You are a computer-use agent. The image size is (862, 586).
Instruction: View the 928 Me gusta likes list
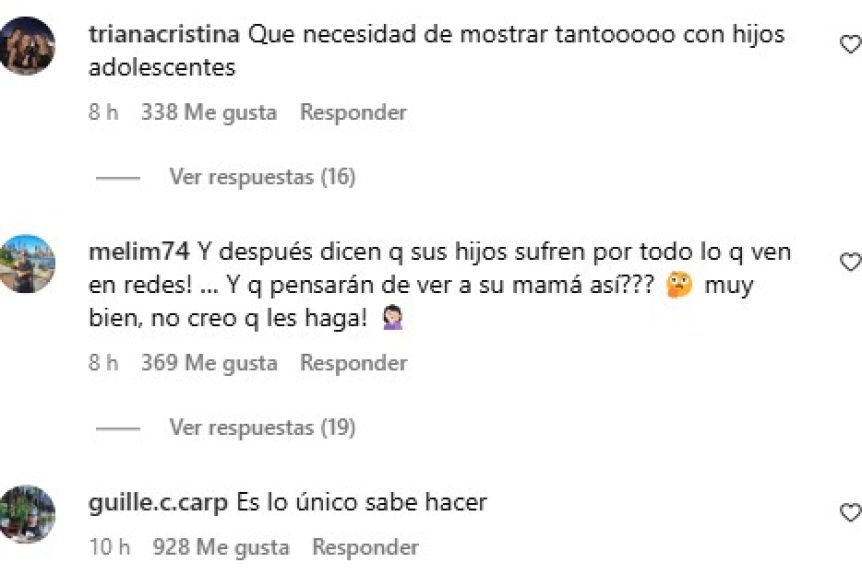pos(221,548)
